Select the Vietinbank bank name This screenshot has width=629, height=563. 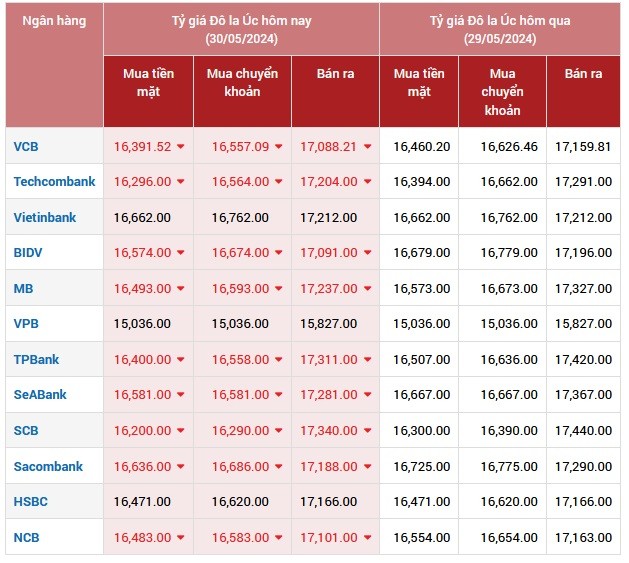(x=45, y=217)
